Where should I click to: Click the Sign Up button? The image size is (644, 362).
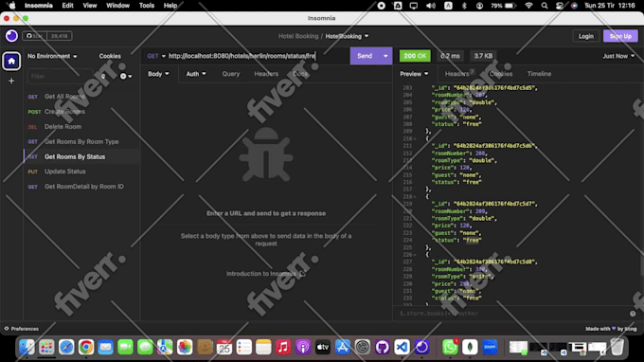coord(620,36)
